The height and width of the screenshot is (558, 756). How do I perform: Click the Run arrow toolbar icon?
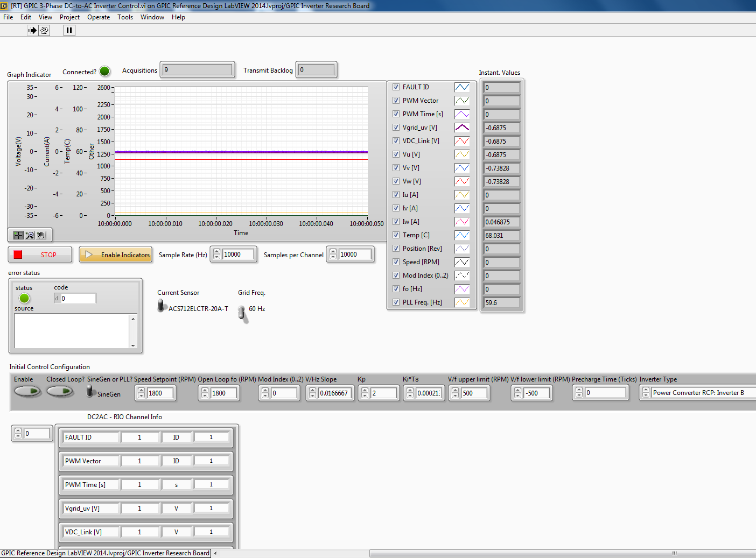(32, 30)
